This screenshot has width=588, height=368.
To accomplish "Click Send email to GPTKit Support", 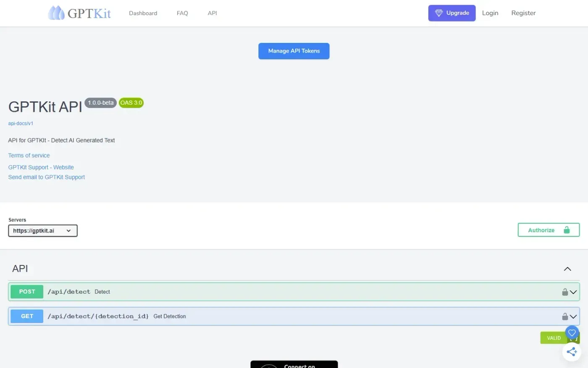I will tap(47, 177).
